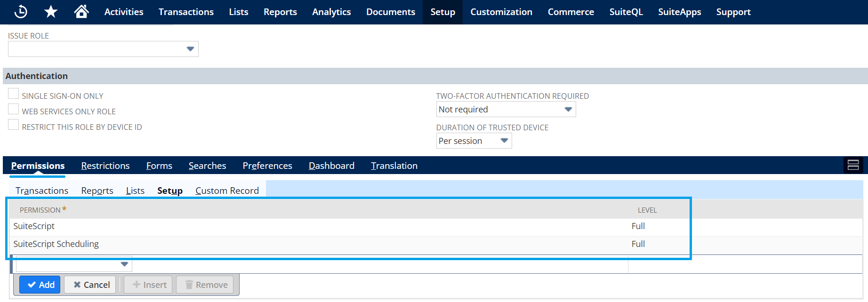Open the Activities menu

124,12
